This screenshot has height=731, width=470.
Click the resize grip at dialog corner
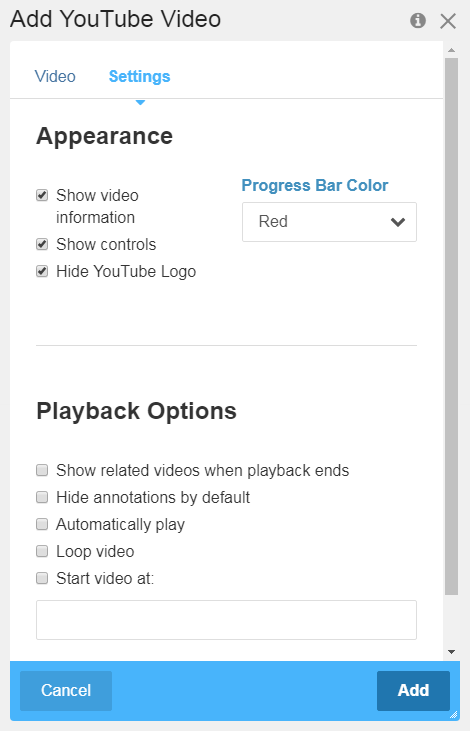tap(454, 715)
